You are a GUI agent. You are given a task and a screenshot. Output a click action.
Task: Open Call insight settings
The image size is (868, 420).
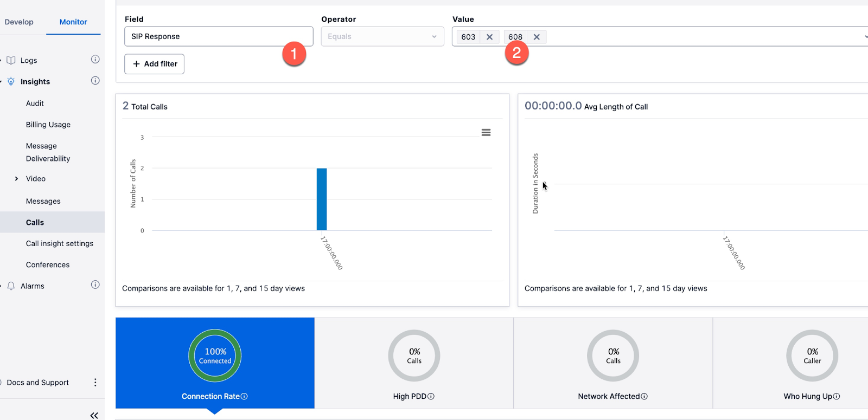[60, 243]
